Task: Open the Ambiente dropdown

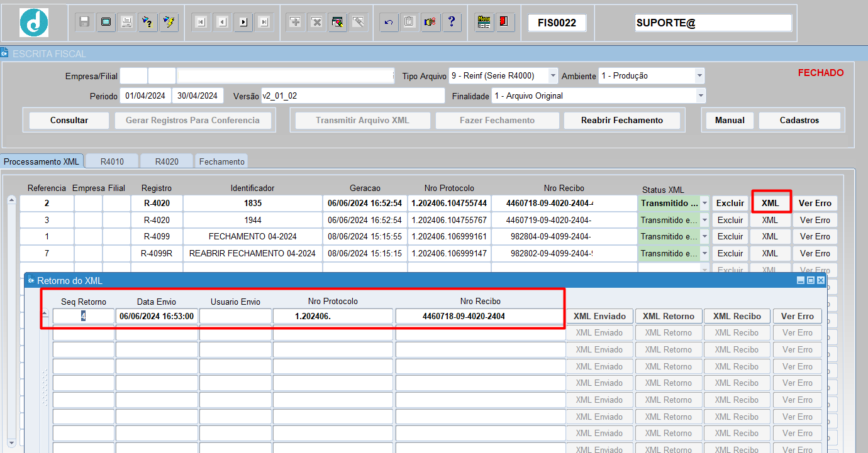Action: click(x=699, y=76)
